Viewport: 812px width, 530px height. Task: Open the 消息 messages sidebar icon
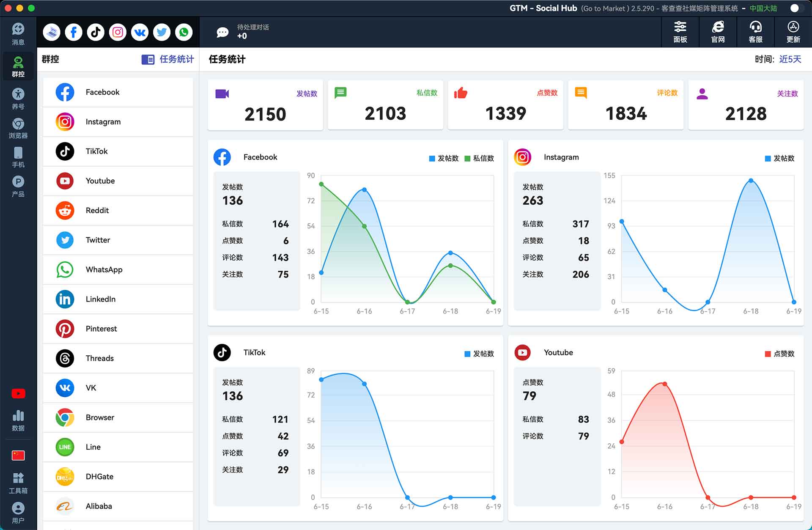tap(18, 34)
